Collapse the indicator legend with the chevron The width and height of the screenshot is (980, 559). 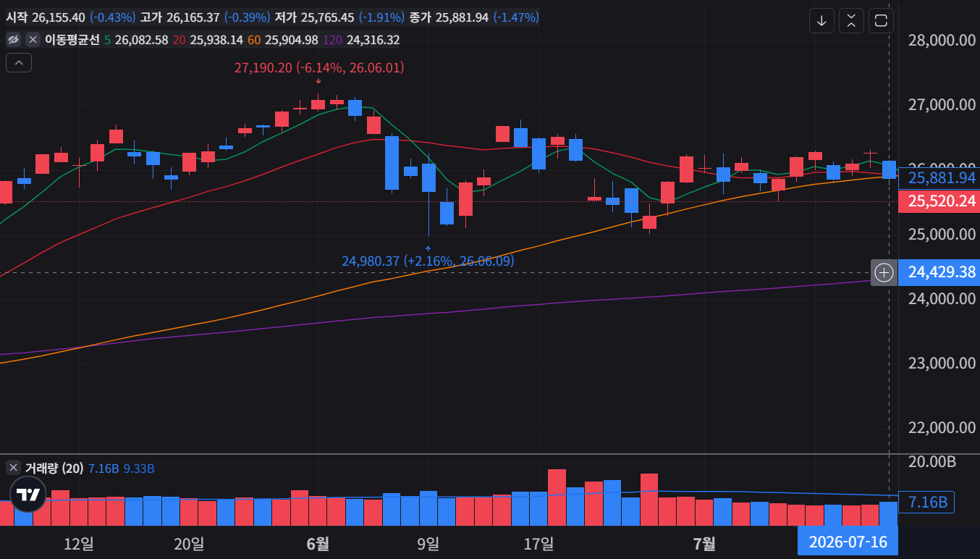click(x=19, y=63)
